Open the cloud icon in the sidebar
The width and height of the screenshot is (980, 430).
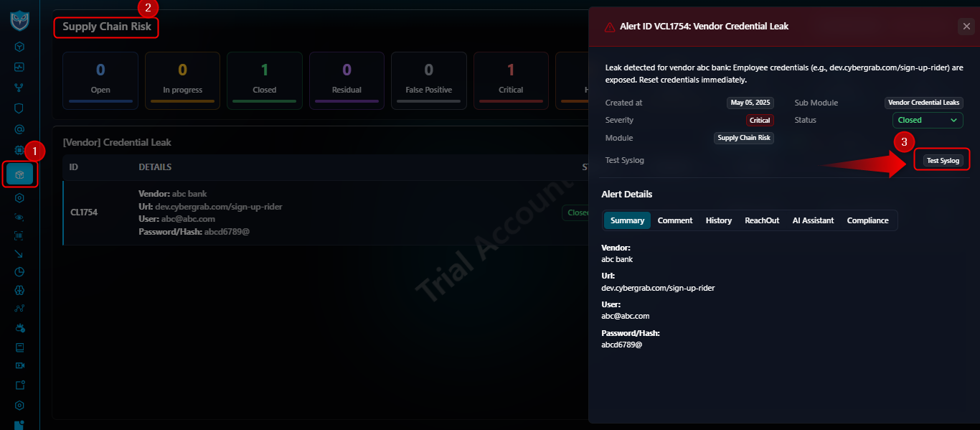pyautogui.click(x=20, y=328)
